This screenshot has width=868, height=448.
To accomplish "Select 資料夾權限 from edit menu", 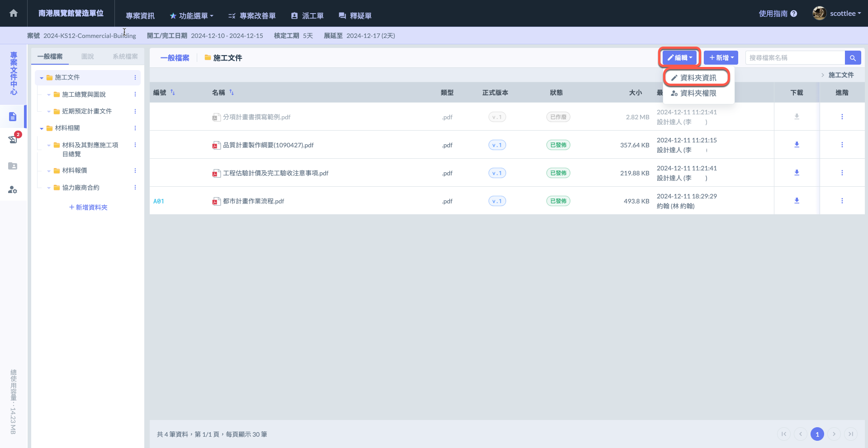I will (x=697, y=93).
